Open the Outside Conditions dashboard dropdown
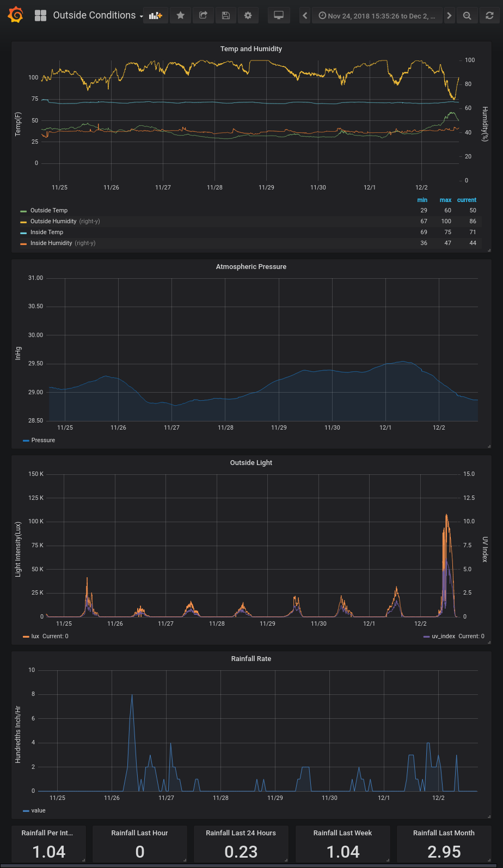Viewport: 503px width, 868px height. (98, 15)
